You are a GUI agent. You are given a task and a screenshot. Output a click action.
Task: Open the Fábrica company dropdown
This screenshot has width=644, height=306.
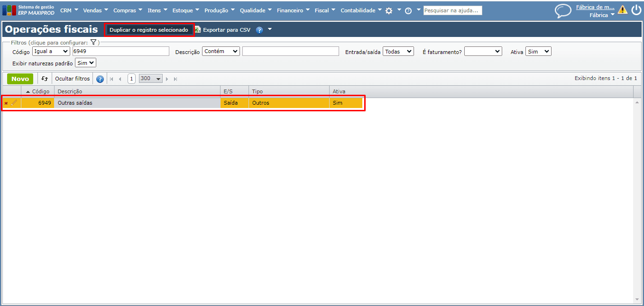pos(602,15)
